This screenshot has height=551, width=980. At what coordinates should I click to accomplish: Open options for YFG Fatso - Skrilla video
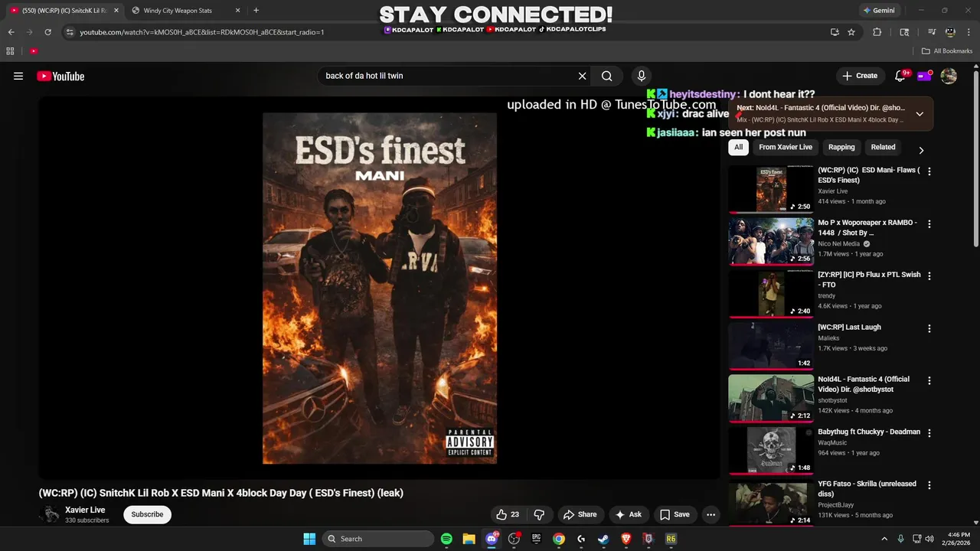tap(929, 485)
